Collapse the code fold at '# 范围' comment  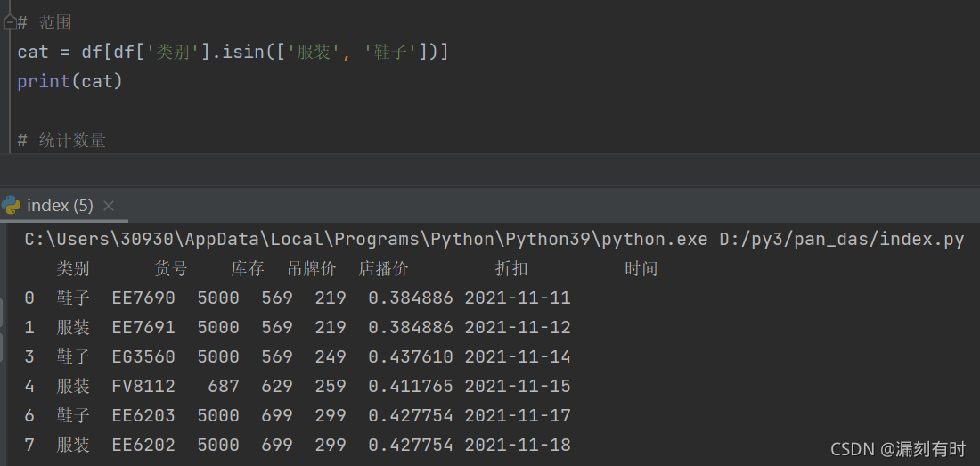click(x=10, y=23)
